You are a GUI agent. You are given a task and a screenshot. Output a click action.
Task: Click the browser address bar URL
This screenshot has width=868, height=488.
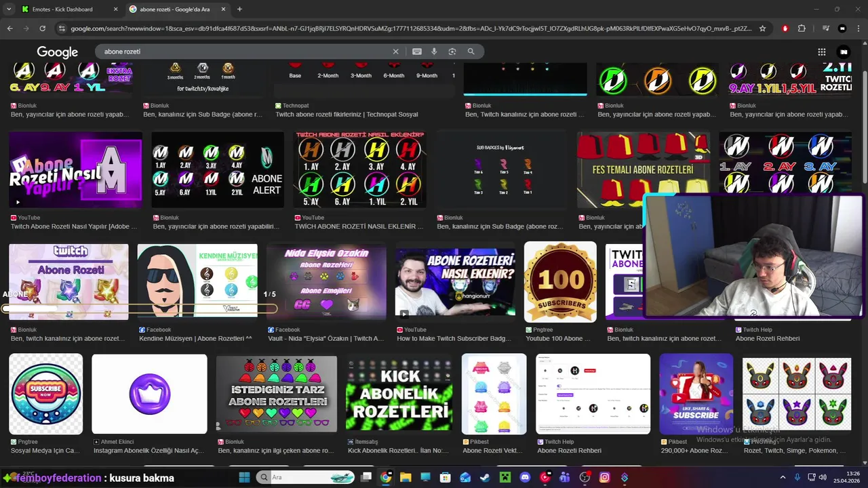(410, 28)
